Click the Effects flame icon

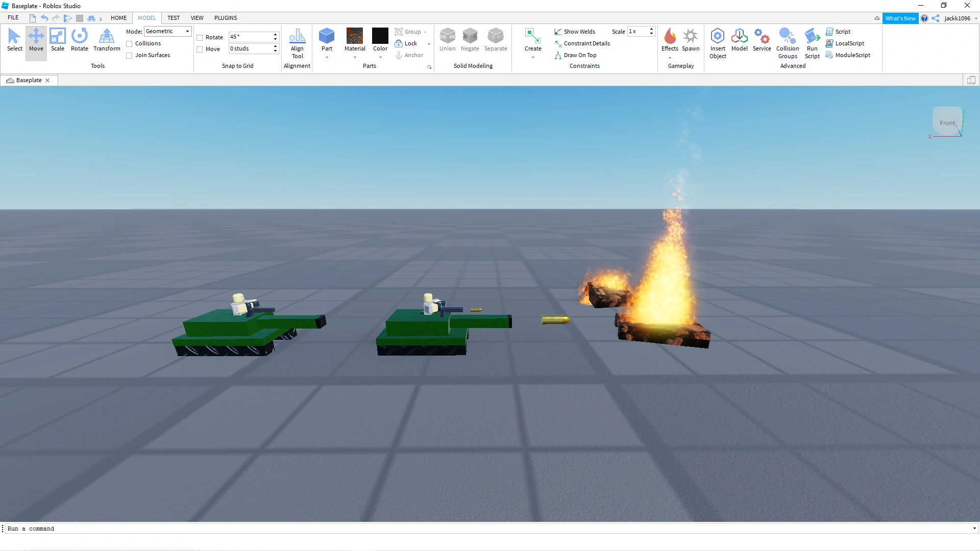point(670,37)
